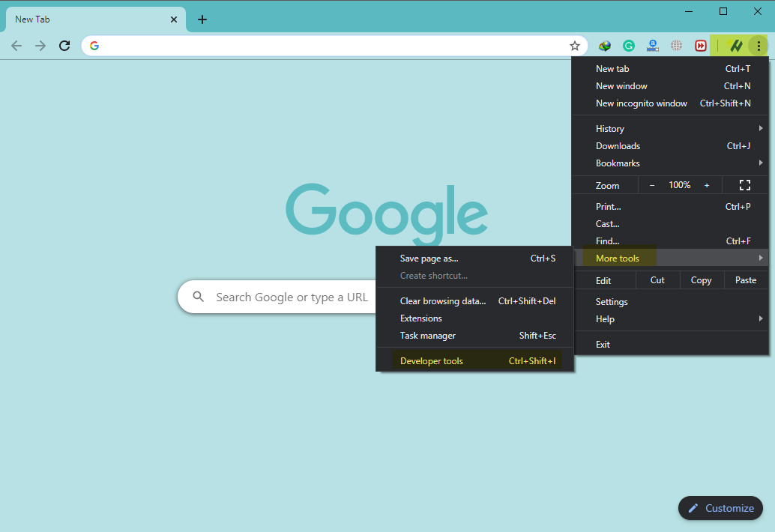
Task: Expand the More tools submenu
Action: (670, 258)
